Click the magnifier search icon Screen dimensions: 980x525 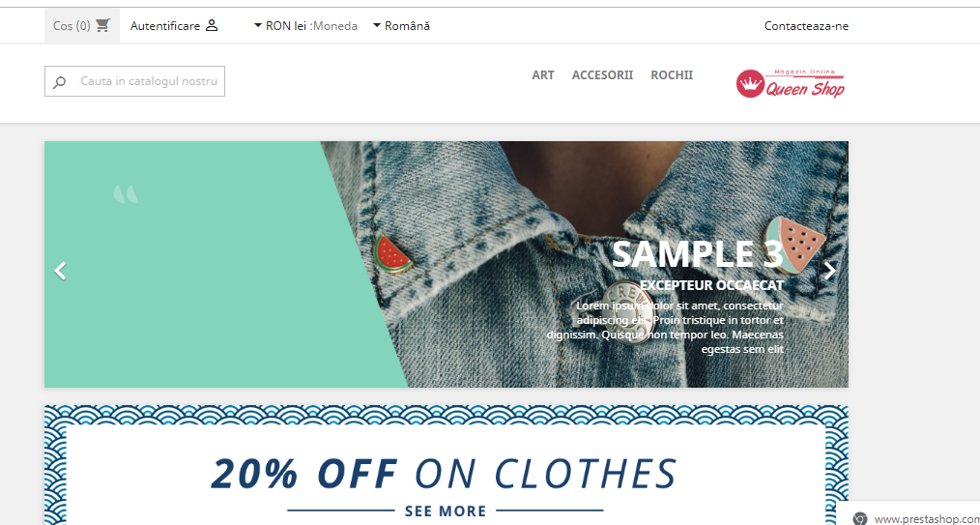tap(59, 82)
